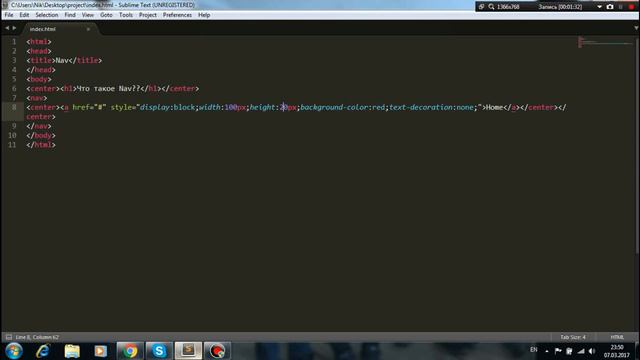Open the Tools menu
640x360 pixels.
[x=126, y=15]
